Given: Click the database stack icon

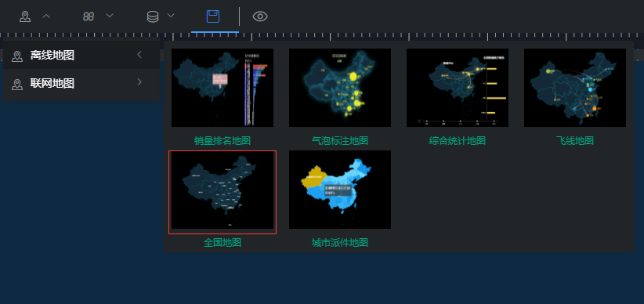Looking at the screenshot, I should (x=153, y=16).
